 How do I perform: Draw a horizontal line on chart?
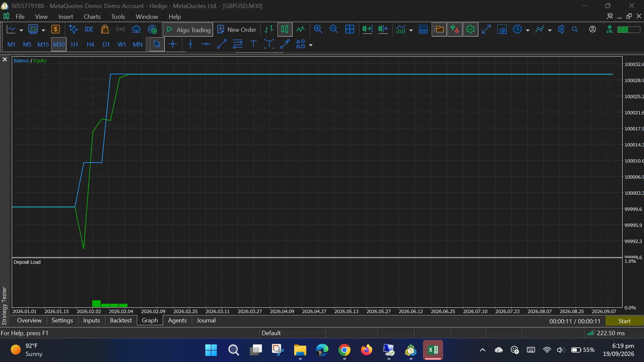point(206,44)
